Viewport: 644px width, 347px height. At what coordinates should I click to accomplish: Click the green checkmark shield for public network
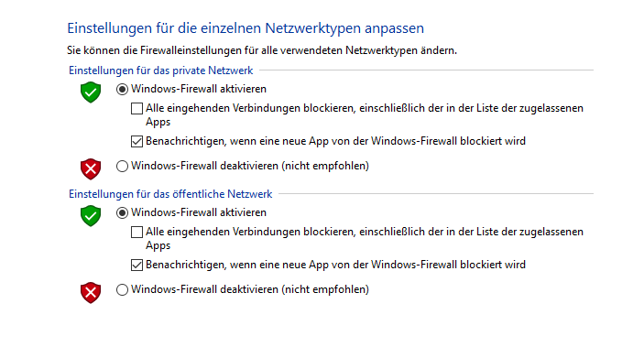click(91, 215)
